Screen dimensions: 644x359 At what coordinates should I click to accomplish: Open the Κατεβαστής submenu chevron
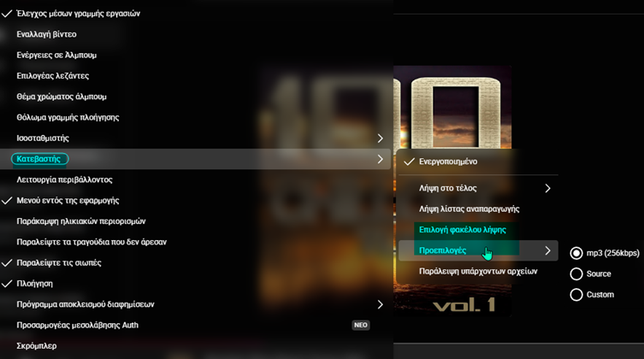click(381, 159)
